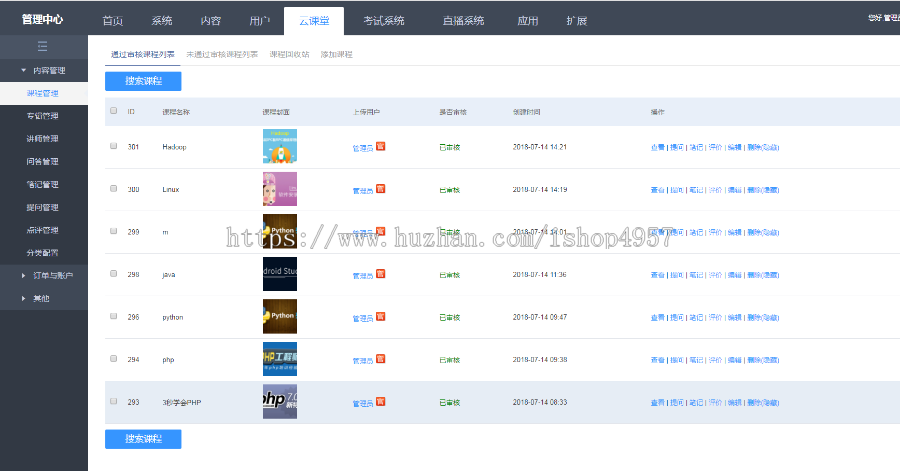Click the php course cover image
900x471 pixels.
[279, 359]
